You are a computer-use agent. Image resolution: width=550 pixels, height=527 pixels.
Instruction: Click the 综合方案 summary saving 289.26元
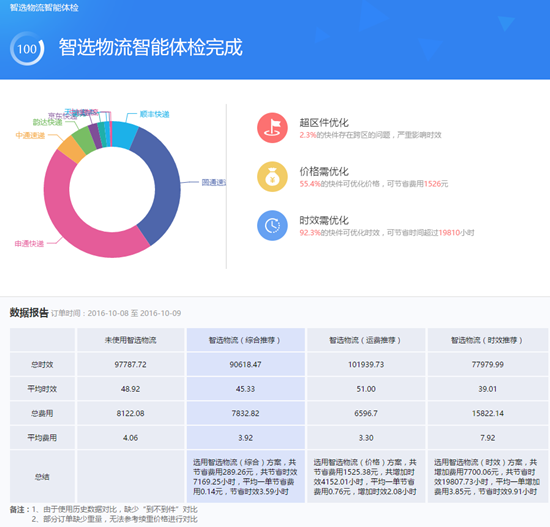pyautogui.click(x=245, y=477)
